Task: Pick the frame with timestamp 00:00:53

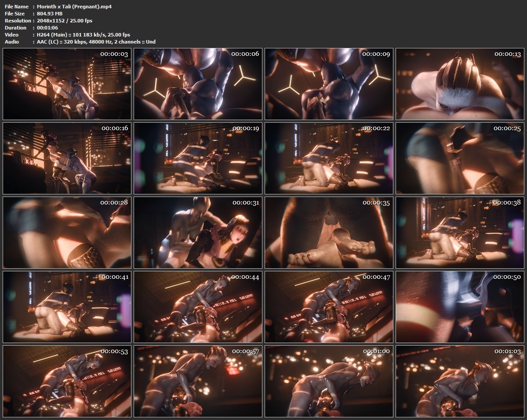Action: (x=67, y=381)
